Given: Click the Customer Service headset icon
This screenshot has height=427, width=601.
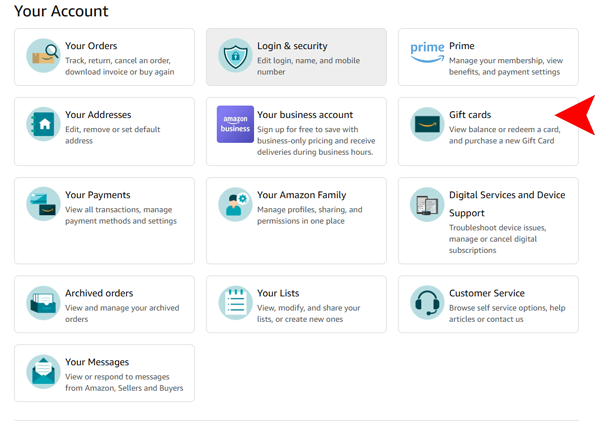Looking at the screenshot, I should click(427, 303).
